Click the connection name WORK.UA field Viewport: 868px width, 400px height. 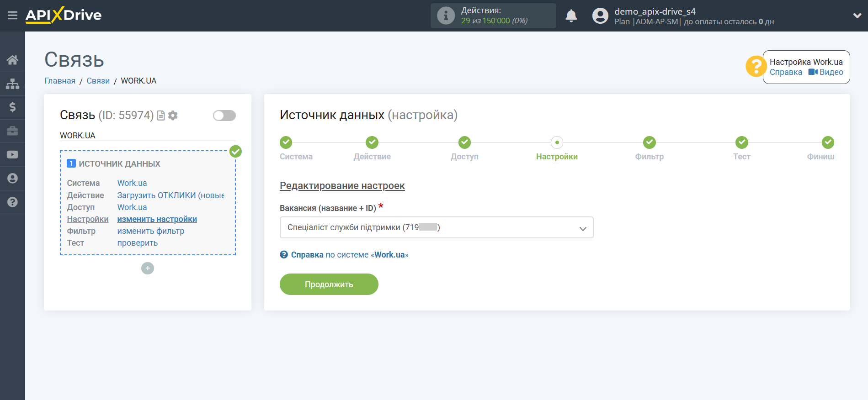coord(147,136)
